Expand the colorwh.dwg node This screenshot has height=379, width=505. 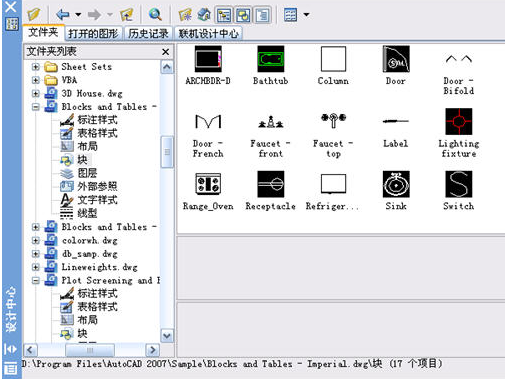coord(35,240)
